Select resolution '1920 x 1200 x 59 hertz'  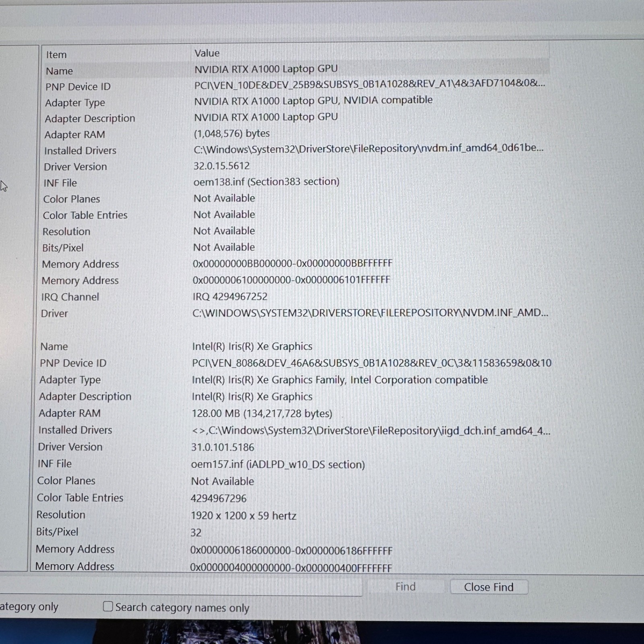pos(244,516)
